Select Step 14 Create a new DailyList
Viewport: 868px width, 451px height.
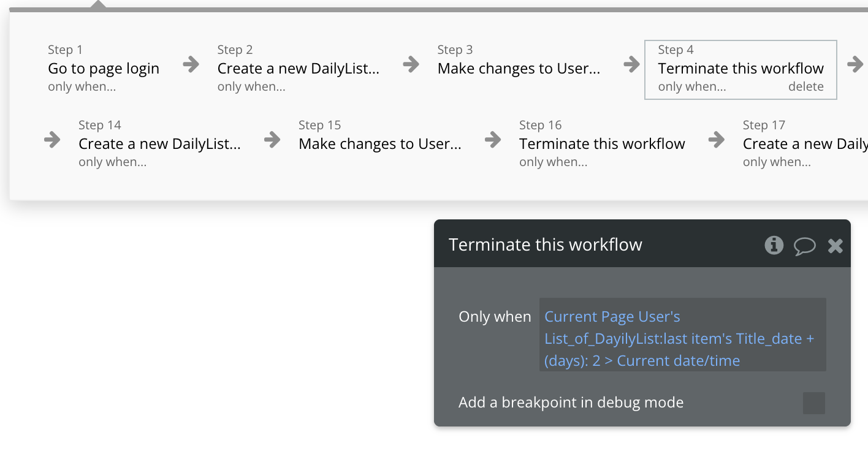coord(159,143)
